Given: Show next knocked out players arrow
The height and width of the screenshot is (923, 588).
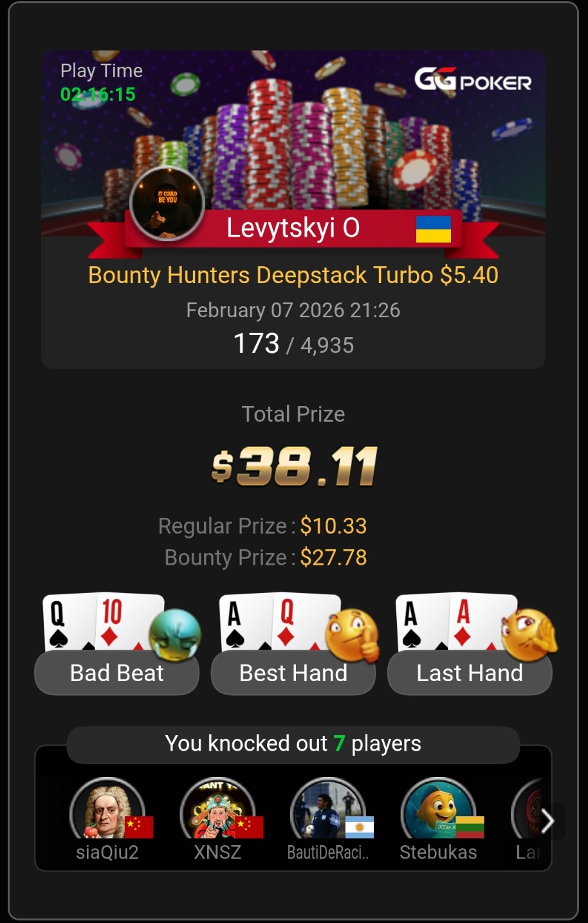Looking at the screenshot, I should tap(547, 821).
